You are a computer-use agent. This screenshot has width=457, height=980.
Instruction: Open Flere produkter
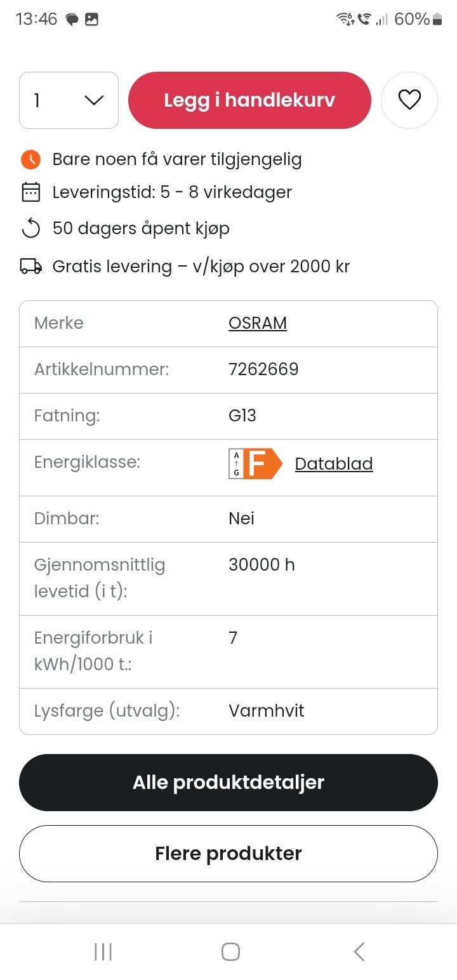tap(228, 854)
